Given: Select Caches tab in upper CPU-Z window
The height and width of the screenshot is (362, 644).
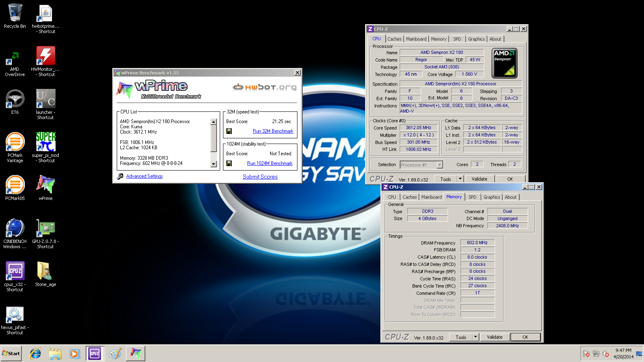Looking at the screenshot, I should tap(394, 39).
